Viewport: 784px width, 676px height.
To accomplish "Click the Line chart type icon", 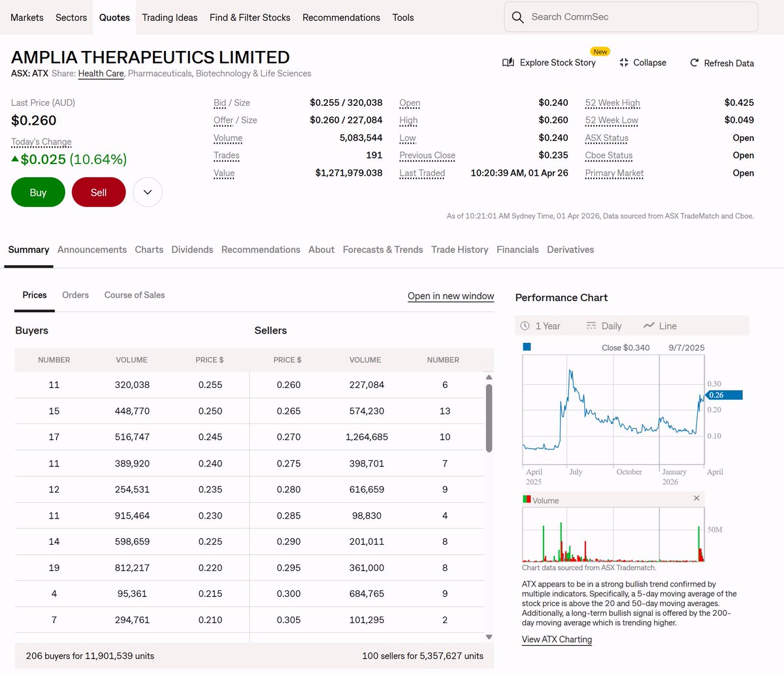I will [x=649, y=326].
